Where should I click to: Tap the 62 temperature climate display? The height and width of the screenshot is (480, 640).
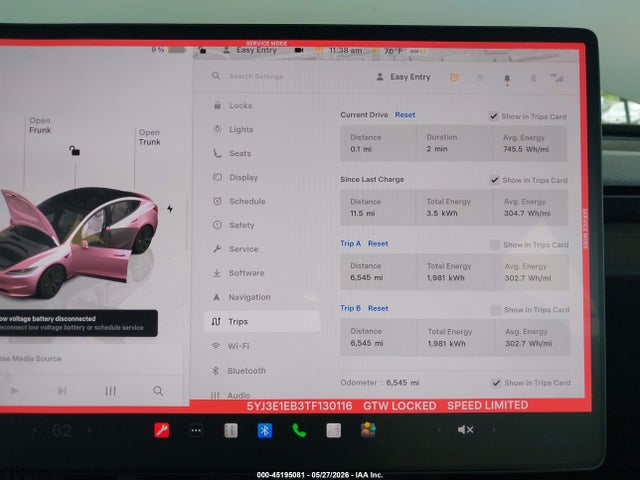pyautogui.click(x=62, y=431)
